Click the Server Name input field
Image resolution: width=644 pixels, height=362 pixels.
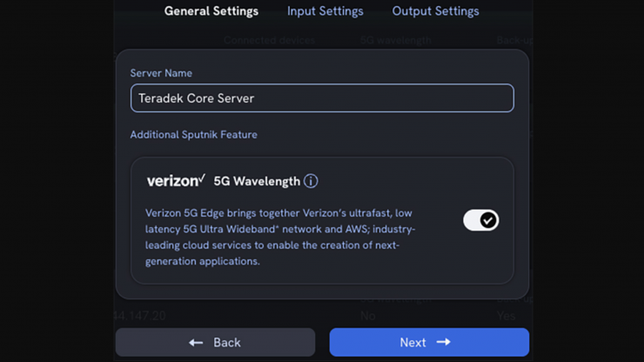click(x=322, y=98)
